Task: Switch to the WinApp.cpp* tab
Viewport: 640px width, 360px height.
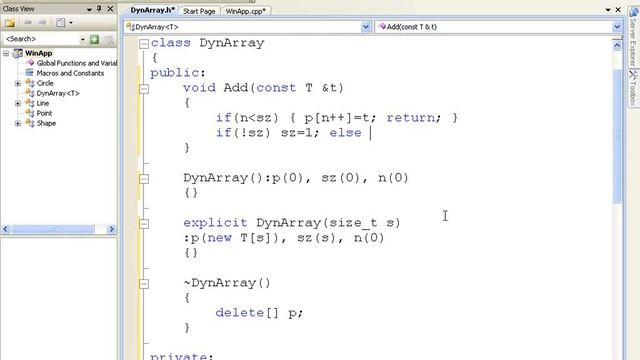Action: [245, 11]
